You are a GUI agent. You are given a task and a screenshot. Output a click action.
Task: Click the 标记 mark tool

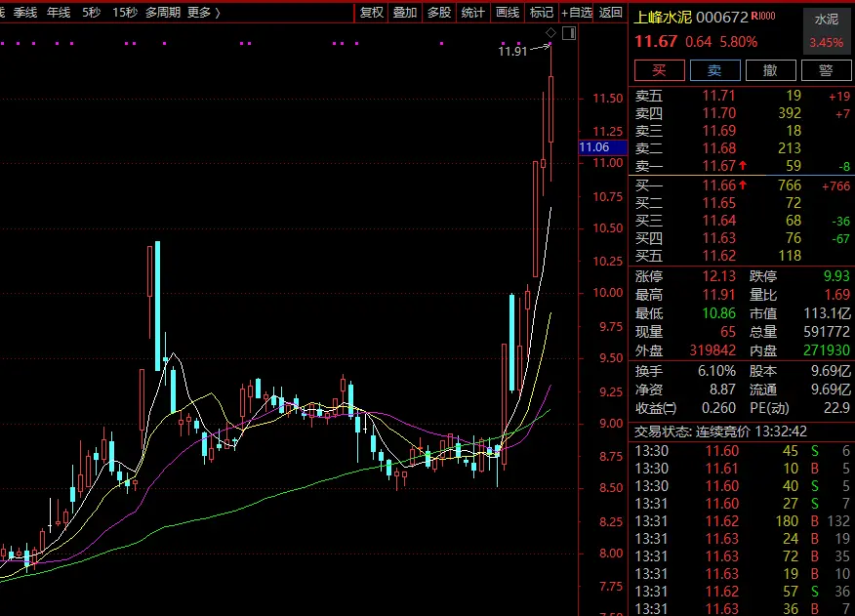tap(541, 13)
